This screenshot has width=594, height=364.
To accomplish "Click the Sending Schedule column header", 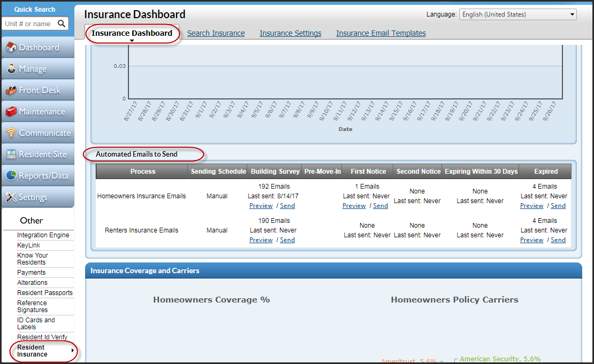I will 218,172.
